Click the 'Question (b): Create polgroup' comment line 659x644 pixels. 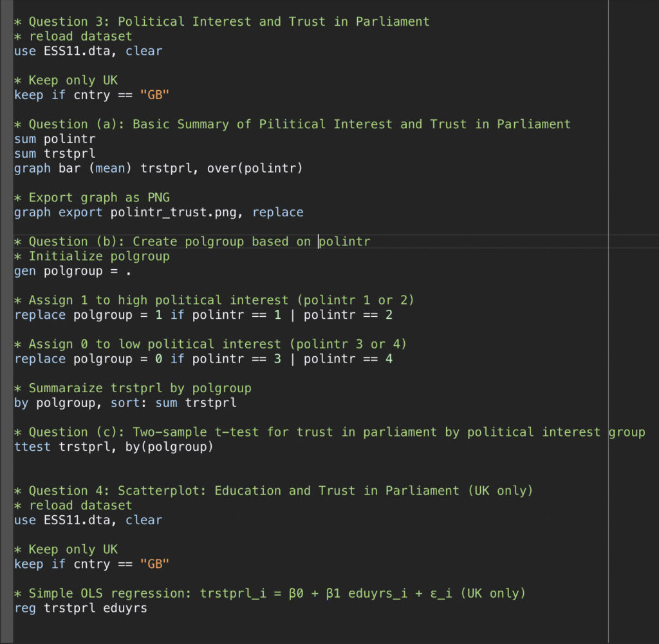click(x=192, y=241)
